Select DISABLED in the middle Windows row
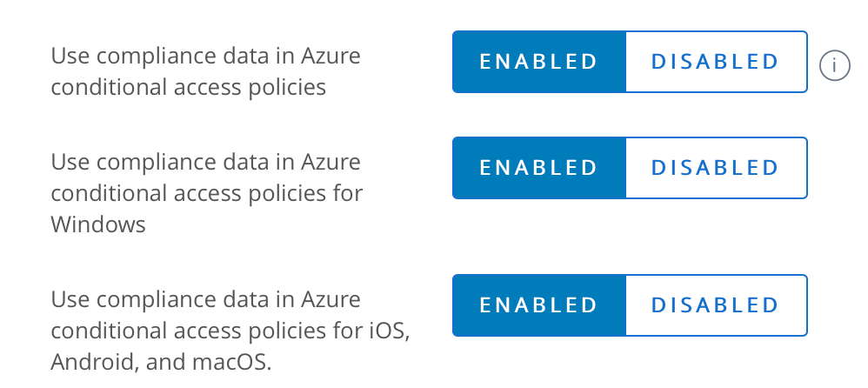The height and width of the screenshot is (388, 868). pyautogui.click(x=716, y=167)
